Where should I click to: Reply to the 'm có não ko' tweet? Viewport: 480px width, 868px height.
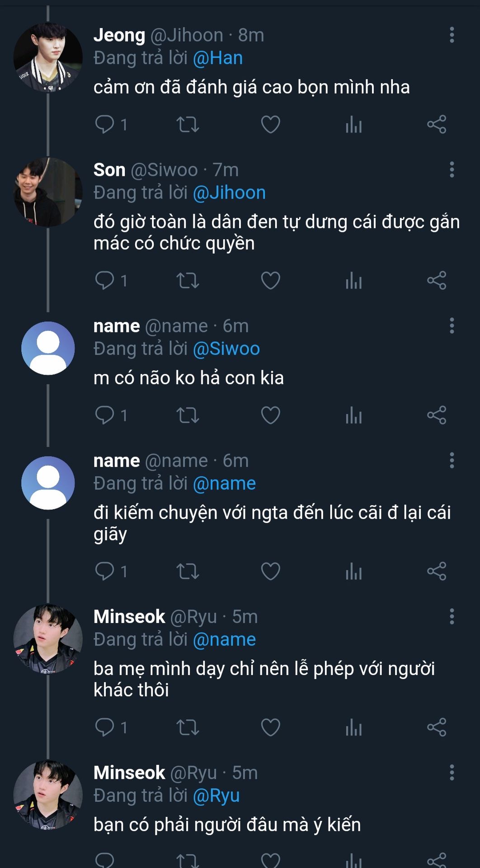click(x=105, y=415)
